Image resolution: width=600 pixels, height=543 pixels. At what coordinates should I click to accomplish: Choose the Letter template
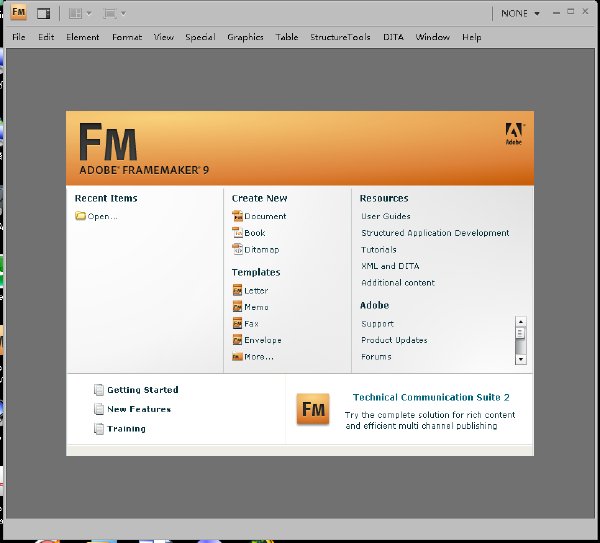point(256,290)
